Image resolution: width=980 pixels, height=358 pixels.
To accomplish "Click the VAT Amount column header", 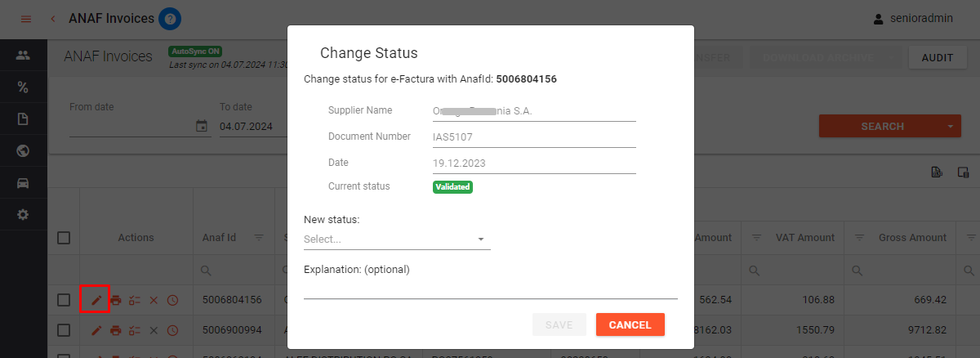I will (x=804, y=238).
